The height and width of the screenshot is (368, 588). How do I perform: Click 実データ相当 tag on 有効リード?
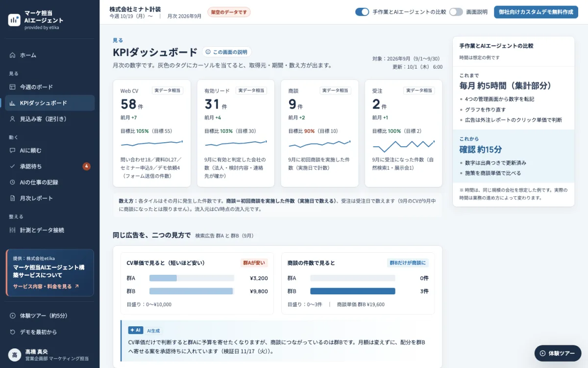(x=251, y=90)
